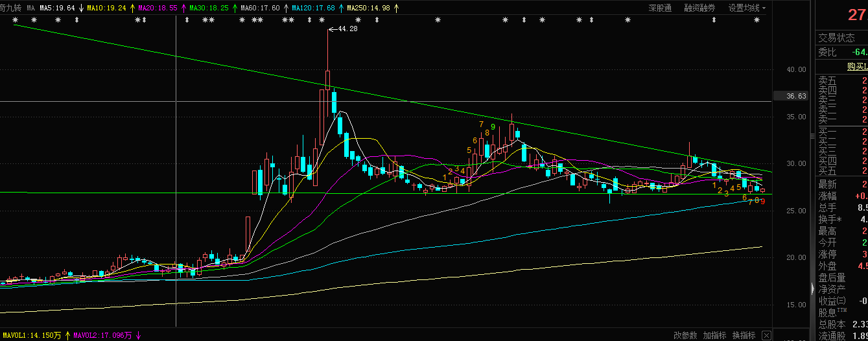Image resolution: width=868 pixels, height=341 pixels.
Task: Click the MAVOL1:14.150万 volume label
Action: 30,336
